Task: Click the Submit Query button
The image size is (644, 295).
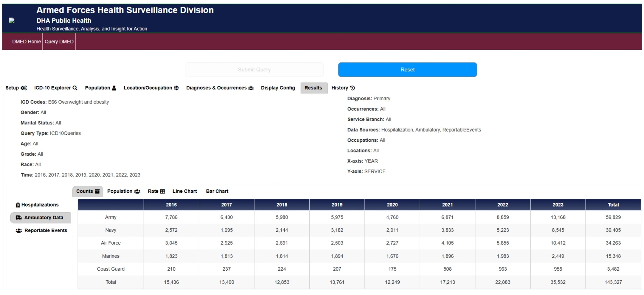Action: 254,70
